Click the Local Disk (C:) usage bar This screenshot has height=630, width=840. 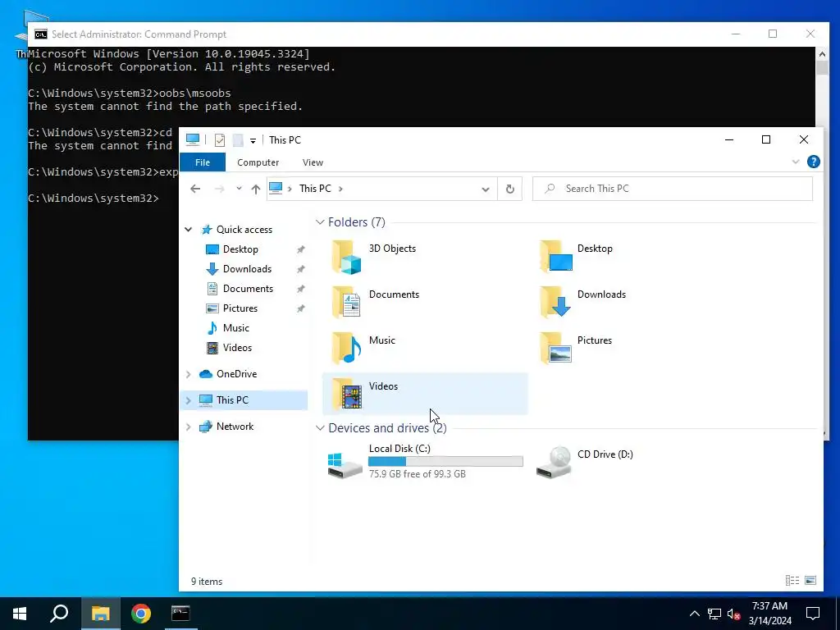click(445, 461)
